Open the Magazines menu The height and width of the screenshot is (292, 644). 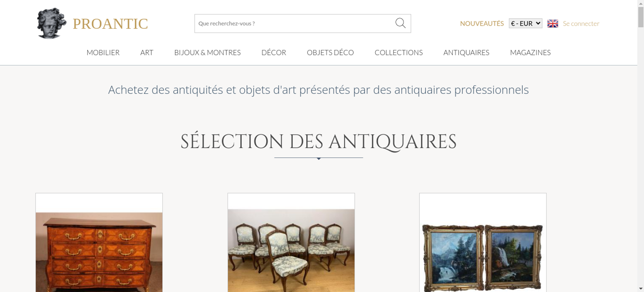pyautogui.click(x=530, y=52)
